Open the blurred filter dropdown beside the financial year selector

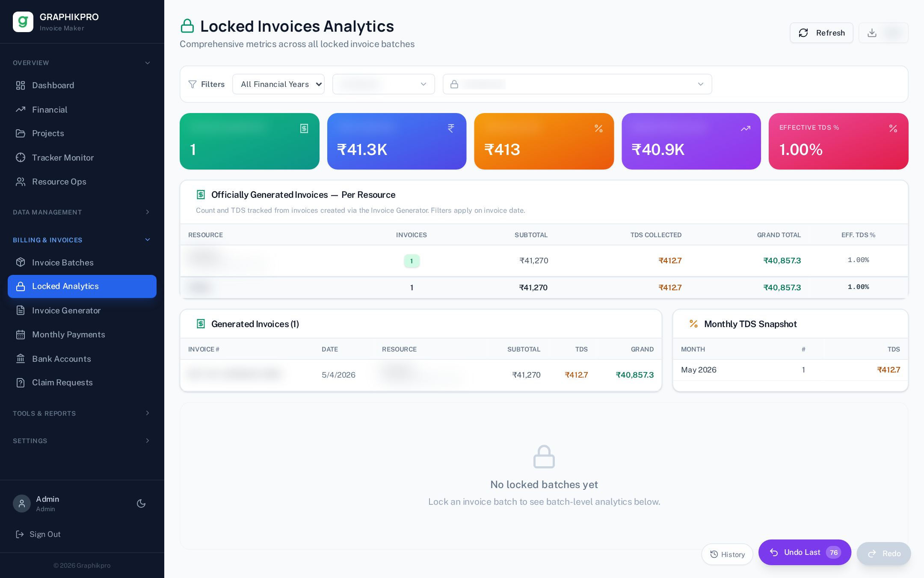384,84
